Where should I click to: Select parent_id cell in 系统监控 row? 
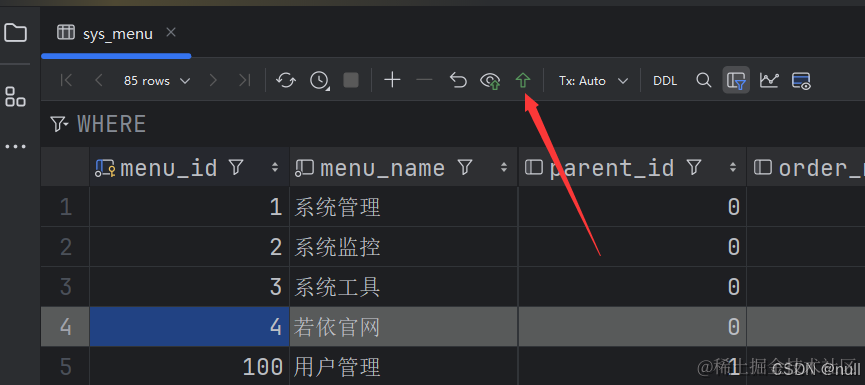coord(632,247)
